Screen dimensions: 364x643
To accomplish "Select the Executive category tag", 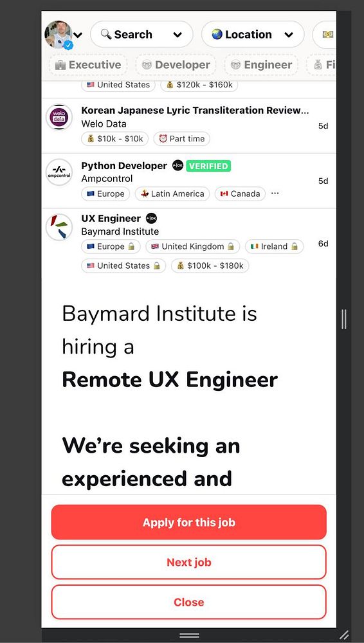I will point(88,65).
